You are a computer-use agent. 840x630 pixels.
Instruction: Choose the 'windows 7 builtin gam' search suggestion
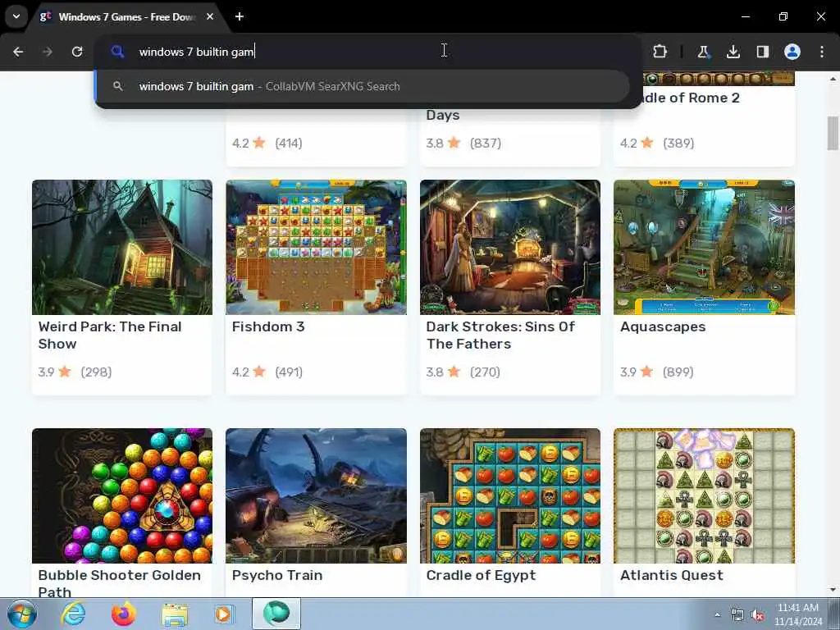click(362, 86)
